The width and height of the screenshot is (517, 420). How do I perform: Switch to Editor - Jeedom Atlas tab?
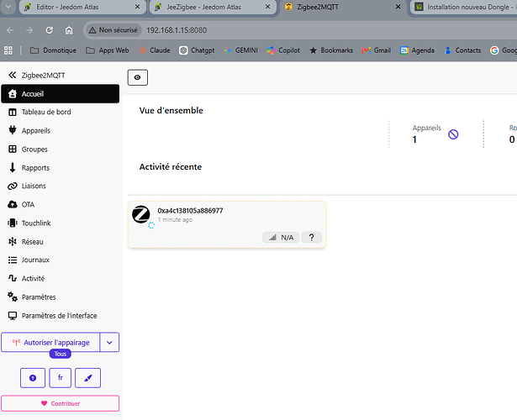(x=82, y=7)
